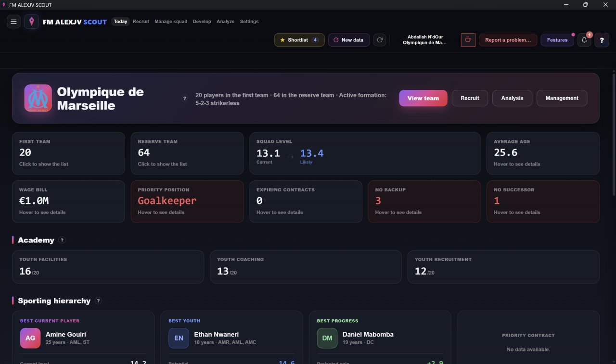This screenshot has height=364, width=616.
Task: Click the "No data available." text
Action: 528,349
